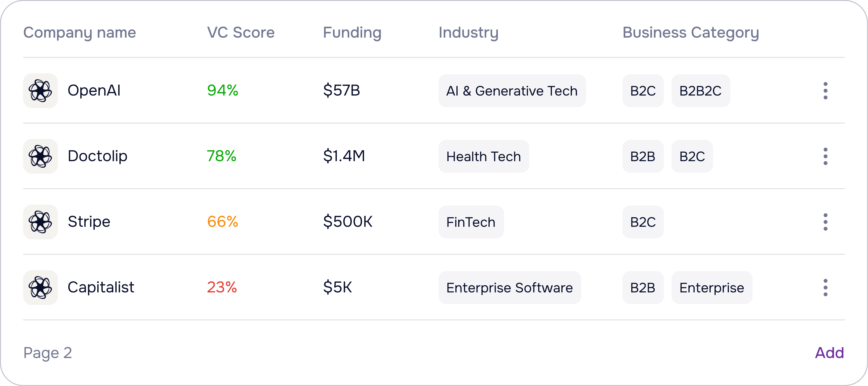Select the AI & Generative Tech tag
This screenshot has height=386, width=868.
click(x=512, y=91)
